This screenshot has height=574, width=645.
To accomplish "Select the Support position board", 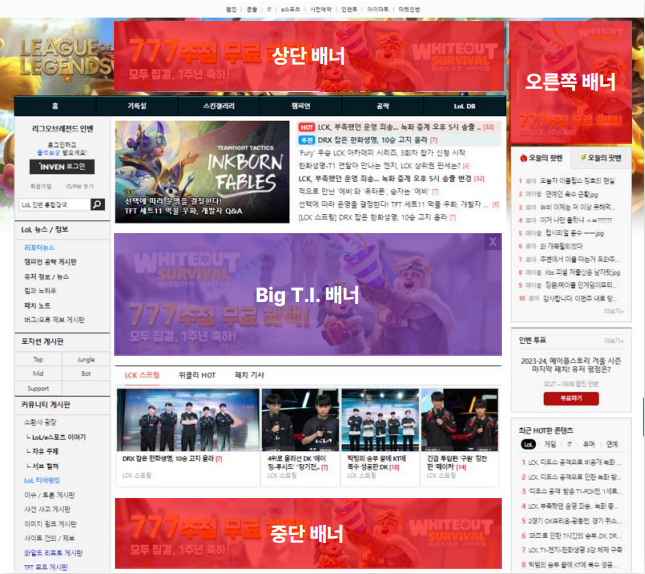I will pyautogui.click(x=38, y=388).
